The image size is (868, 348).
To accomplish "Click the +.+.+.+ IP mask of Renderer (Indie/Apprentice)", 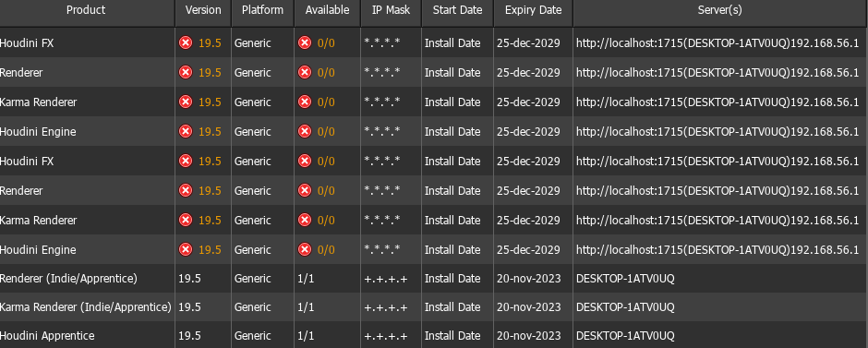I will click(x=386, y=279).
